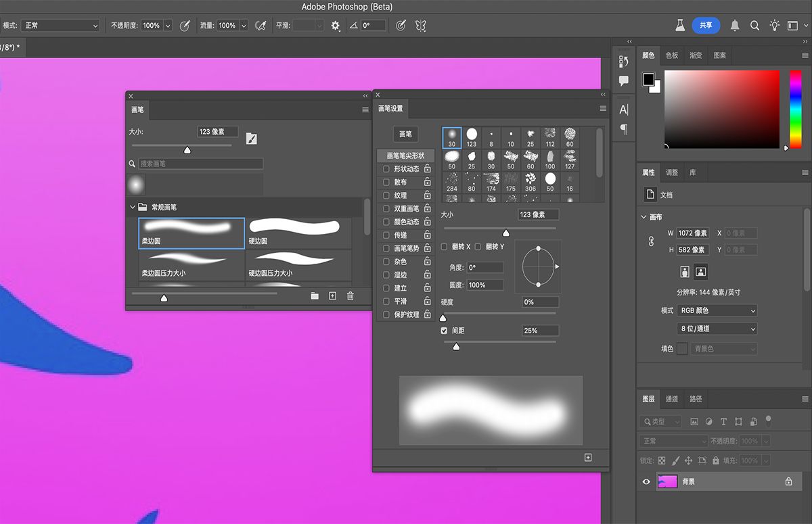Click the 画笔 button in Brush Settings
This screenshot has height=524, width=812.
(x=405, y=134)
